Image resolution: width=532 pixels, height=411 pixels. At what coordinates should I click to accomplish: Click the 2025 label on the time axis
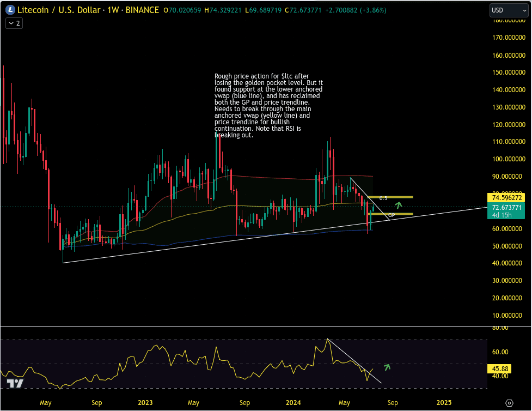pos(444,402)
